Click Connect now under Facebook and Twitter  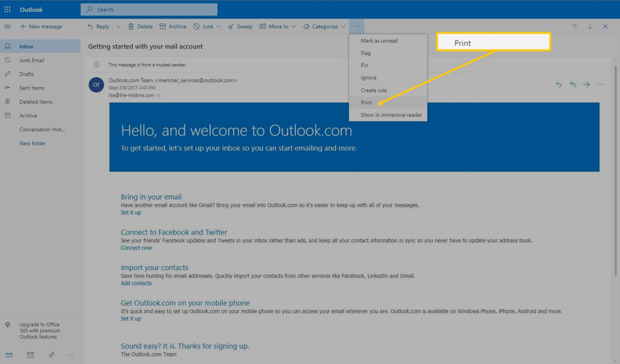pyautogui.click(x=136, y=248)
